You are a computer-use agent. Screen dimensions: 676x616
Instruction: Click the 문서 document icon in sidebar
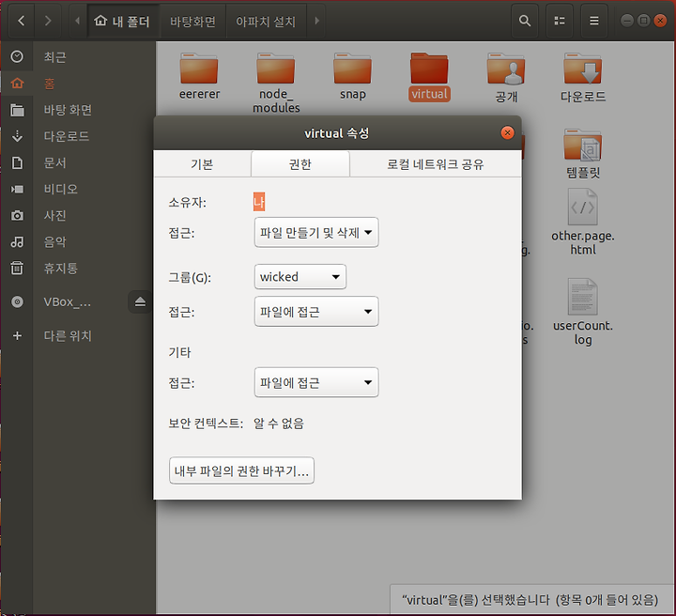[x=17, y=163]
